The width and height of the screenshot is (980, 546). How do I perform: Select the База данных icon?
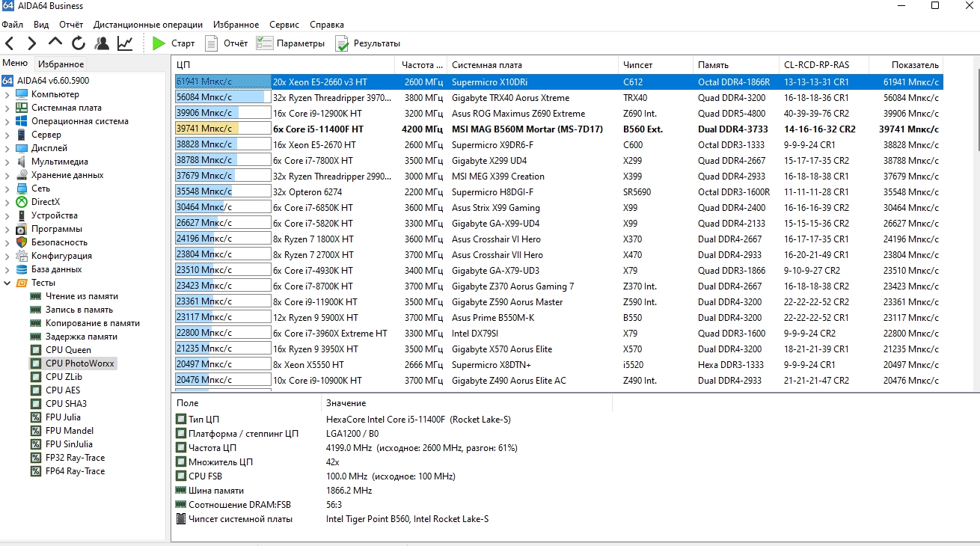(x=22, y=269)
